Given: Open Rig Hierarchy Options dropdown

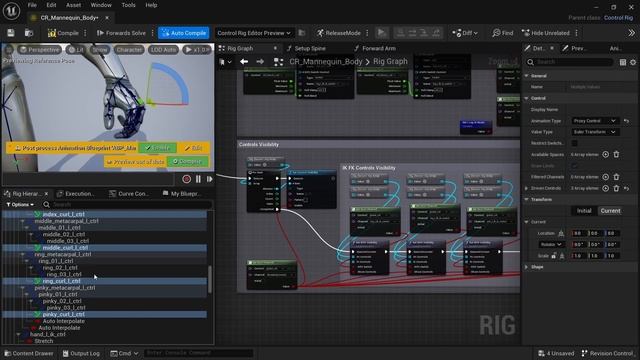Looking at the screenshot, I should tap(20, 204).
